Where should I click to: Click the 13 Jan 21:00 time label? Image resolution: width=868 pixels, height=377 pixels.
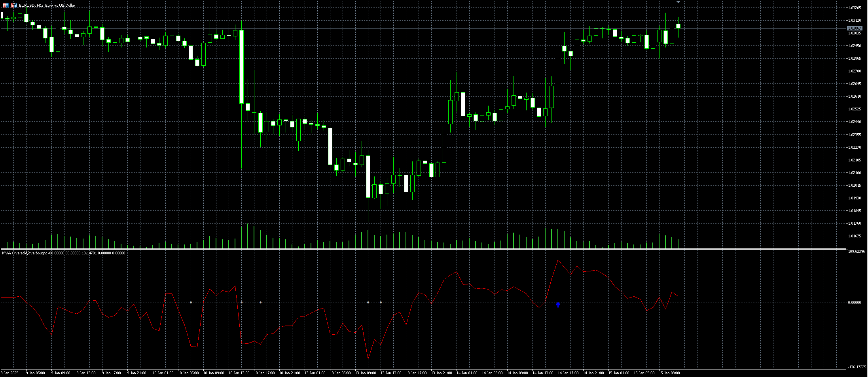point(442,373)
